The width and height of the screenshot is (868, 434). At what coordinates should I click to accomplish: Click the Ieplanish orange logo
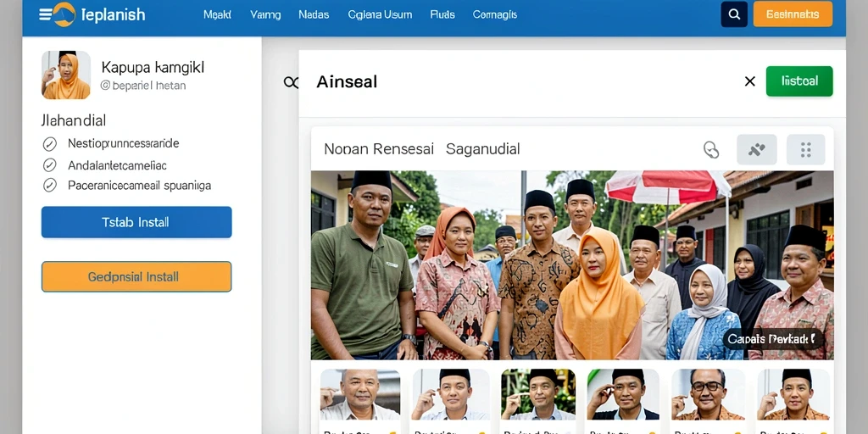(64, 14)
